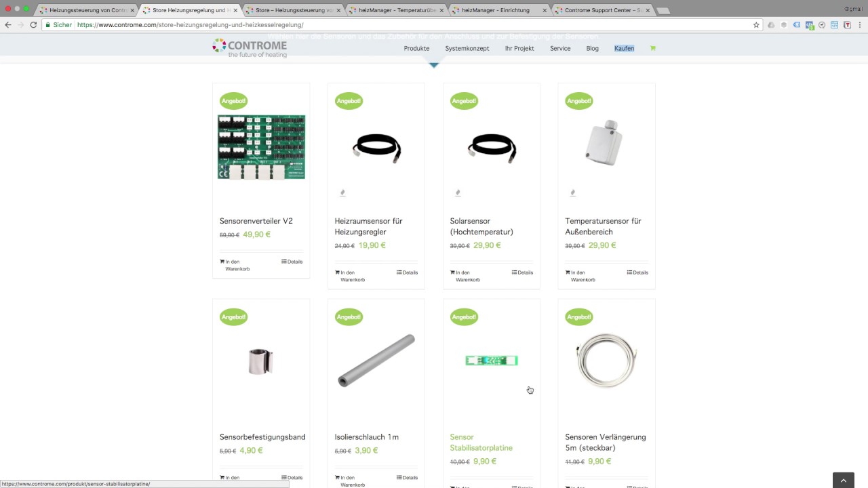The width and height of the screenshot is (868, 488).
Task: Open Sensor Stabilisatorplatine title link
Action: 481,443
